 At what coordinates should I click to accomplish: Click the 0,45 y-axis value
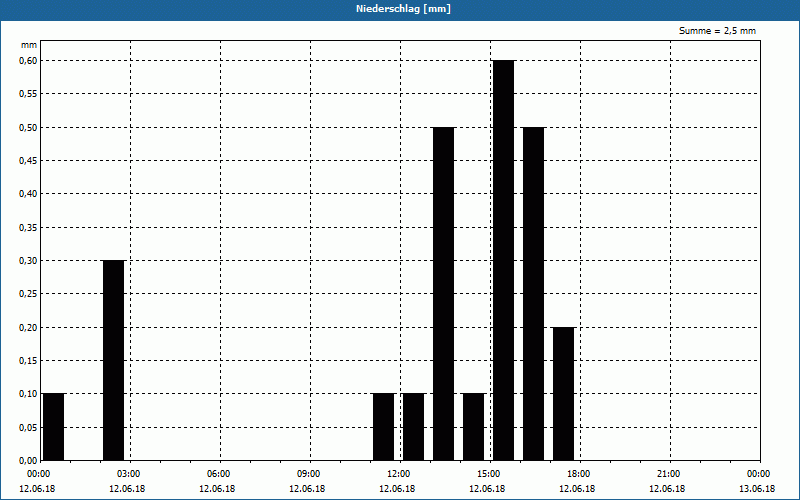(x=29, y=161)
